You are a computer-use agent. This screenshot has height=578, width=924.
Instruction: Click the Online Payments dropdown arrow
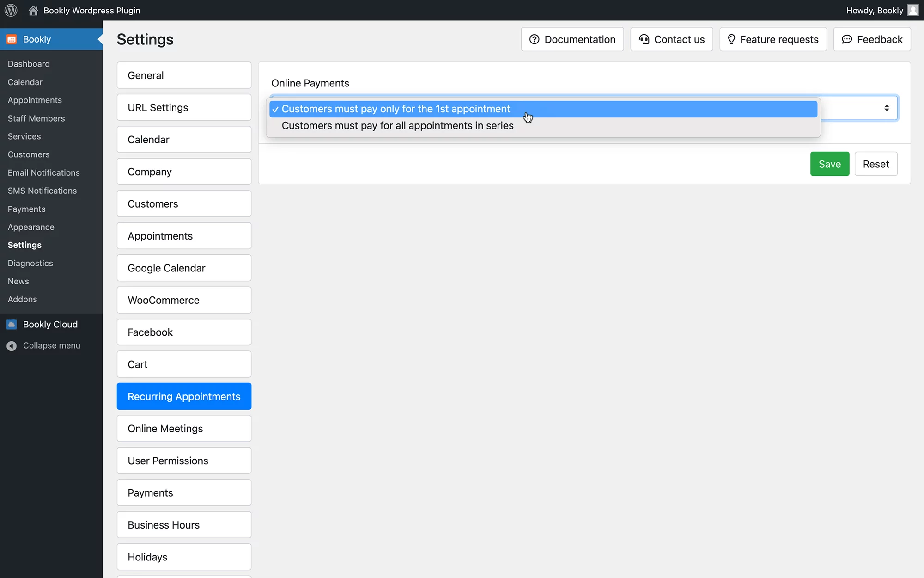(887, 108)
